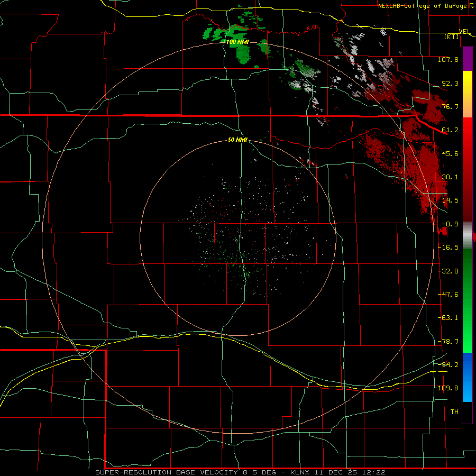Click the [KT] units label
The image size is (476, 476).
452,36
